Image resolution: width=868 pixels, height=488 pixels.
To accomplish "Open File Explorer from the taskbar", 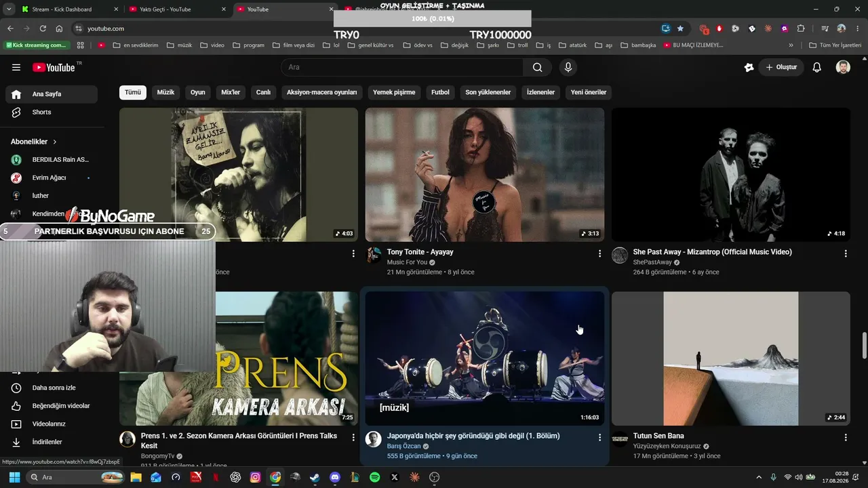I will click(136, 477).
